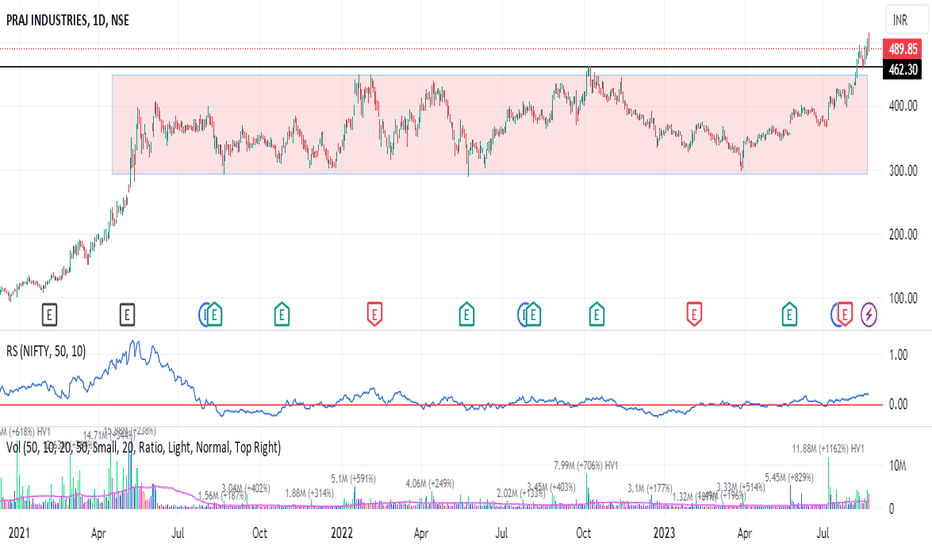The height and width of the screenshot is (550, 932).
Task: Open the blue dividend marker for July 2022
Action: point(521,315)
